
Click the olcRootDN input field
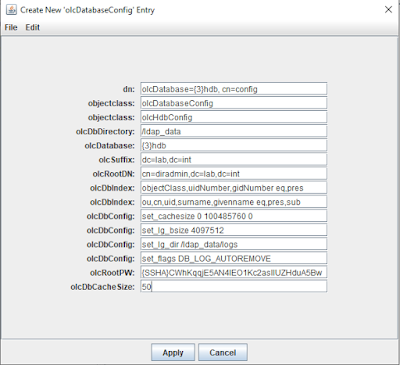click(233, 173)
